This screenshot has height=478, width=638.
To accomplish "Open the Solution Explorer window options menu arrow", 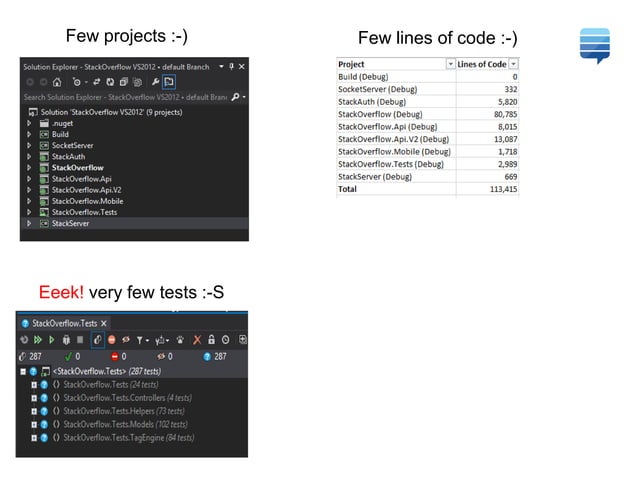I will coord(221,66).
